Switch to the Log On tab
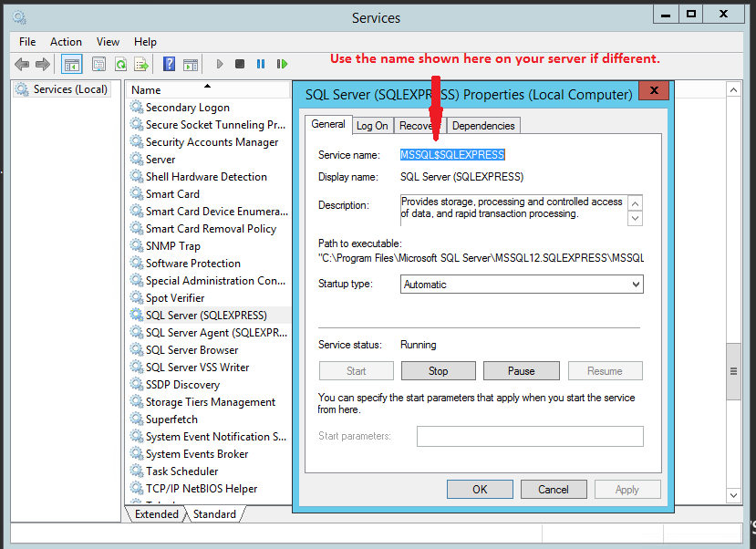The image size is (756, 549). pos(371,125)
